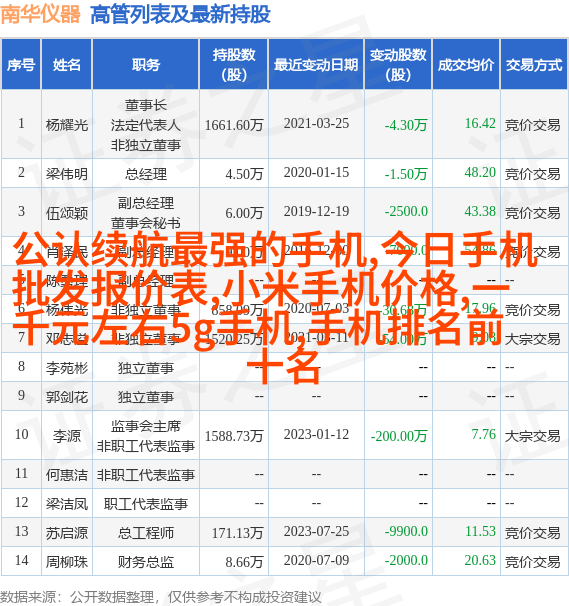The width and height of the screenshot is (569, 606).
Task: Select the 交易方式 column header
Action: coord(534,65)
